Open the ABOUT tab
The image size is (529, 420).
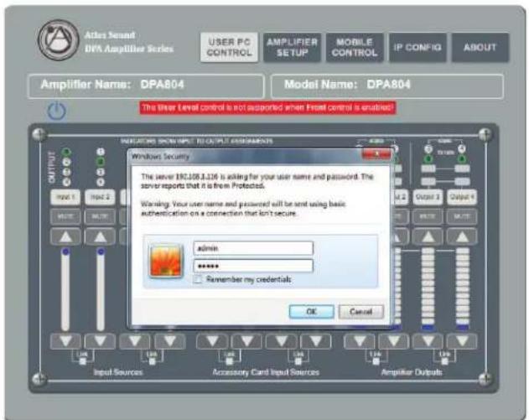click(480, 47)
